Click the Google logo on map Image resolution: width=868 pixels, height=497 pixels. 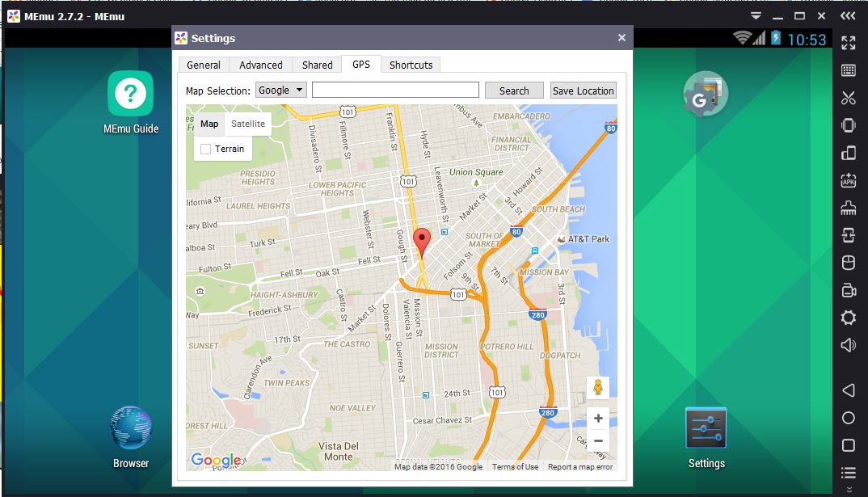(x=216, y=460)
